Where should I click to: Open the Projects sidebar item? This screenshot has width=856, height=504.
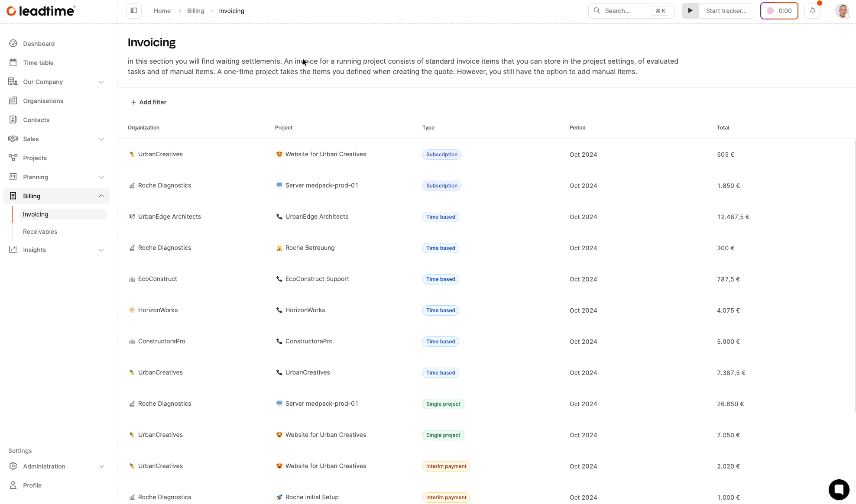[x=35, y=158]
